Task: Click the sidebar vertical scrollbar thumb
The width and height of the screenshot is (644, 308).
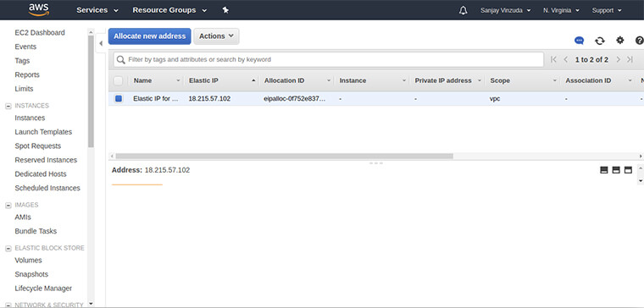Action: (x=92, y=91)
